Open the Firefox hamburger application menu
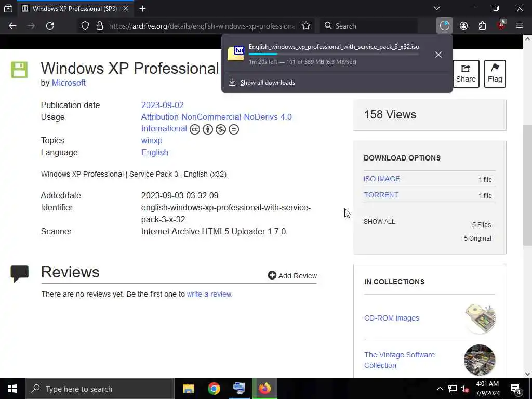 (520, 26)
